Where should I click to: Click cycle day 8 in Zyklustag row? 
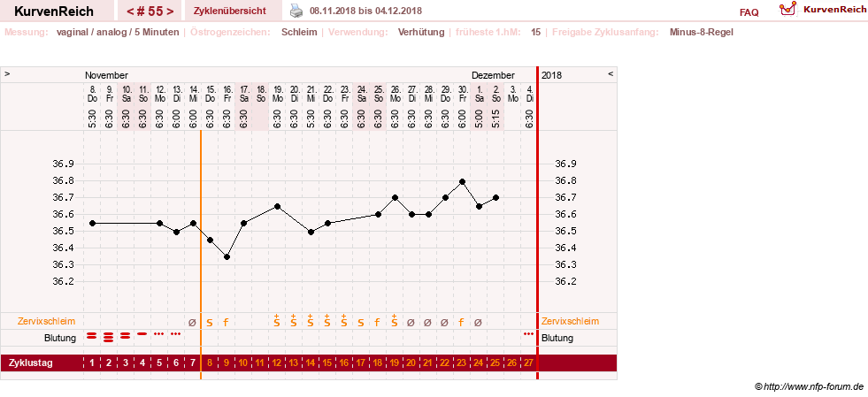click(209, 363)
